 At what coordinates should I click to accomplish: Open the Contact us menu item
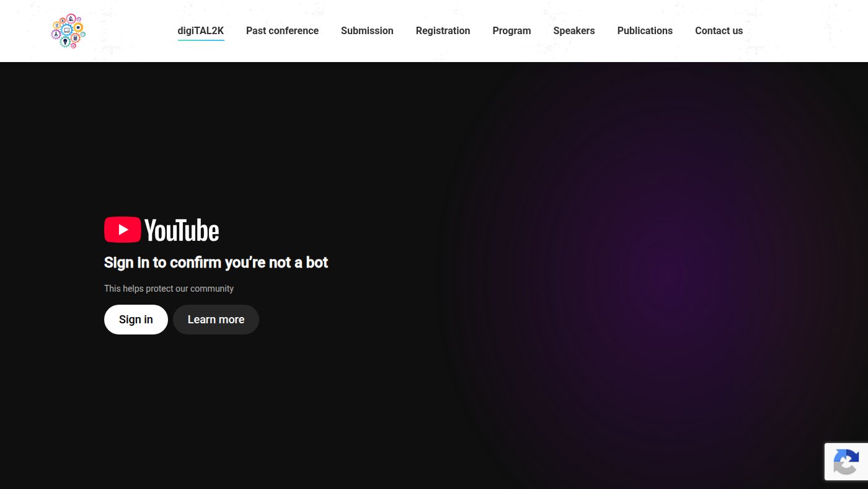(x=719, y=31)
